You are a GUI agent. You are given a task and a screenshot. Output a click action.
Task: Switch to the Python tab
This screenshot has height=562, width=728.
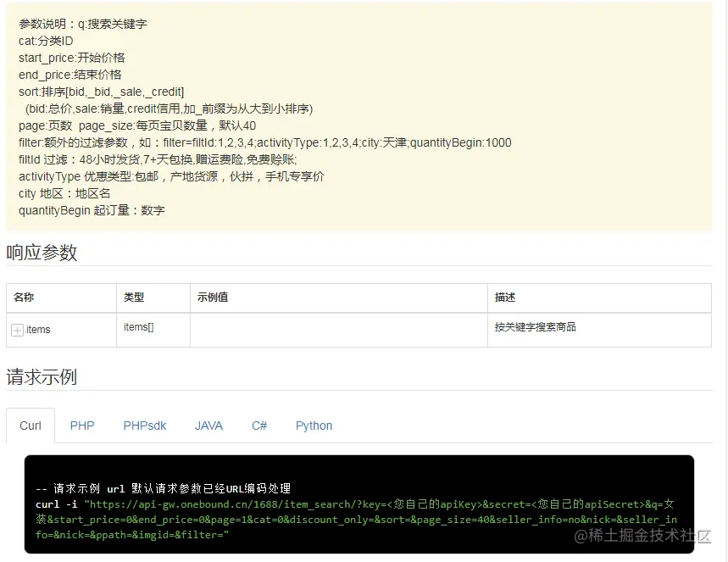[x=314, y=426]
